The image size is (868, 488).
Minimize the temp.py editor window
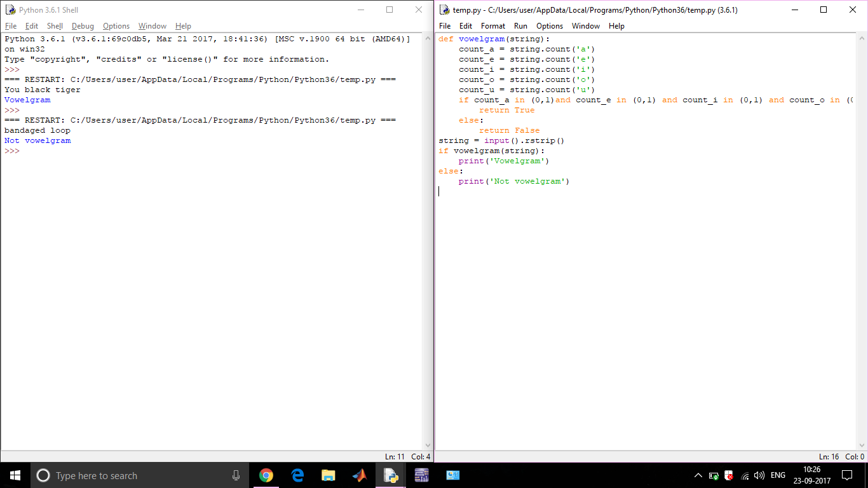click(794, 10)
